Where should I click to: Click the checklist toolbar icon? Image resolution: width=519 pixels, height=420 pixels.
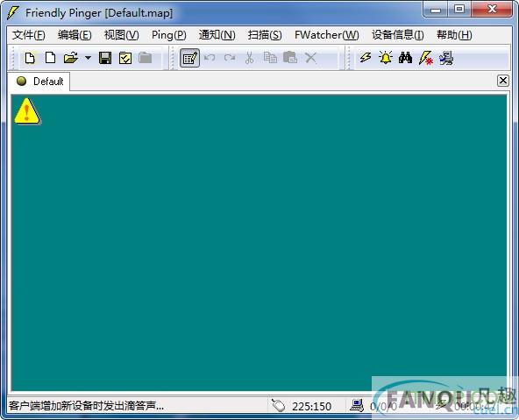tap(125, 58)
